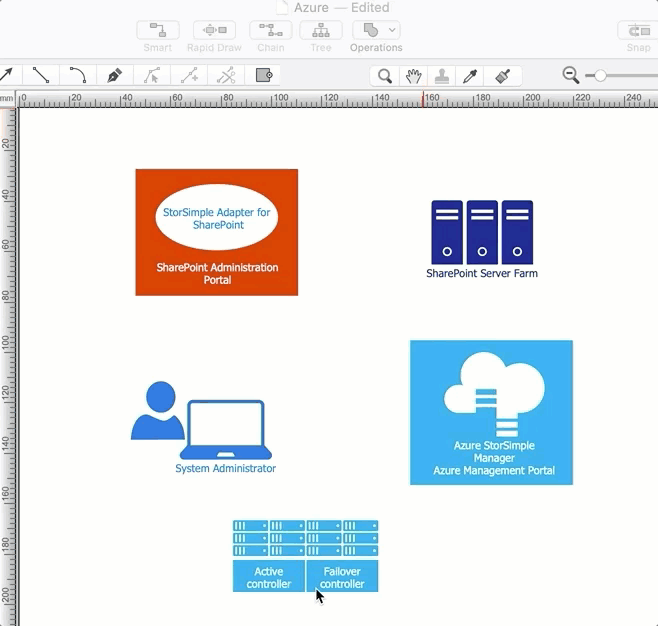The height and width of the screenshot is (626, 658).
Task: Select the format paintbrush tool
Action: coord(502,76)
